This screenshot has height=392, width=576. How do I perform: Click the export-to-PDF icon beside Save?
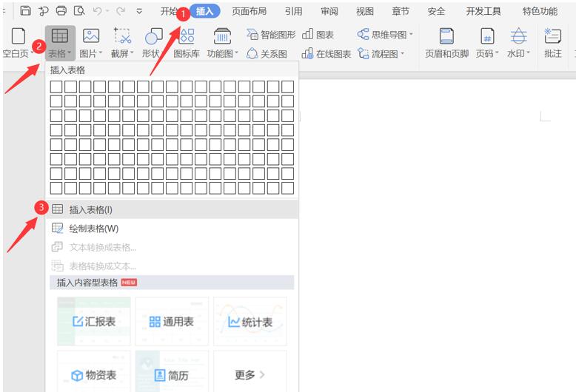pos(44,11)
